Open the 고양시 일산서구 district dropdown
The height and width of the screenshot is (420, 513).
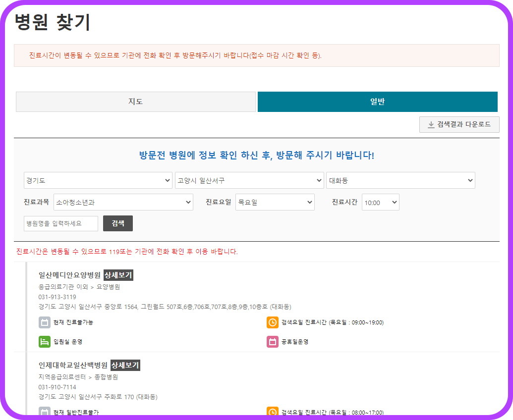pyautogui.click(x=249, y=180)
